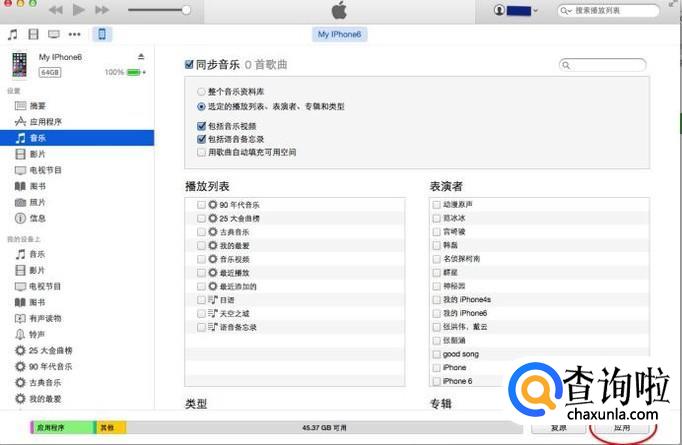This screenshot has width=682, height=445.
Task: Uncheck 包括语音备忘录
Action: 201,139
